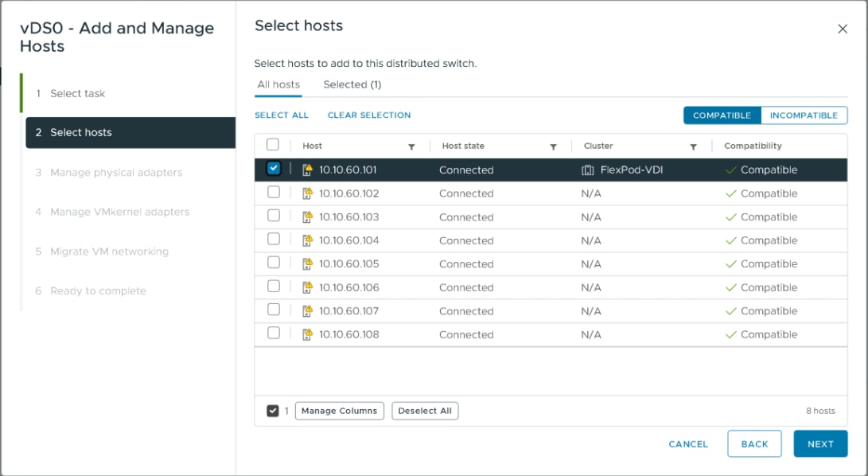This screenshot has height=476, width=868.
Task: Sort by the Host state column header
Action: pos(463,146)
